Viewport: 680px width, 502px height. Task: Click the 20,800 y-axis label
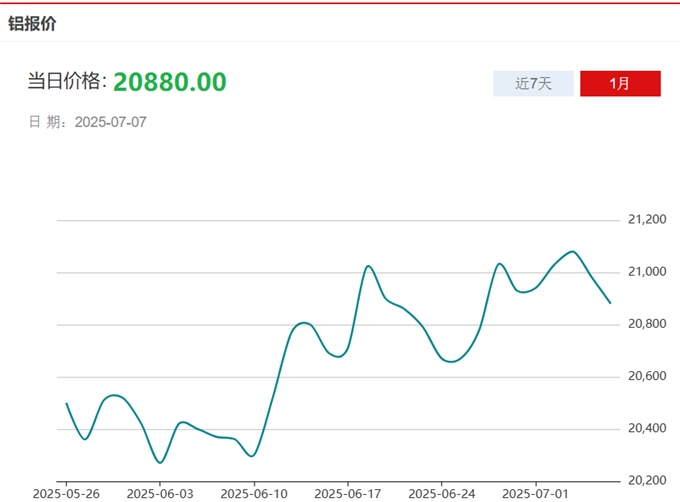point(646,324)
